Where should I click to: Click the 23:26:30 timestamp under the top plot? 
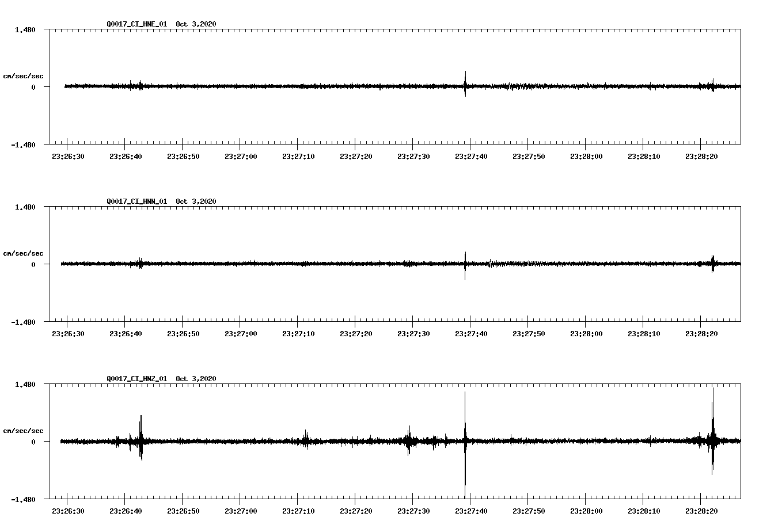coord(69,155)
